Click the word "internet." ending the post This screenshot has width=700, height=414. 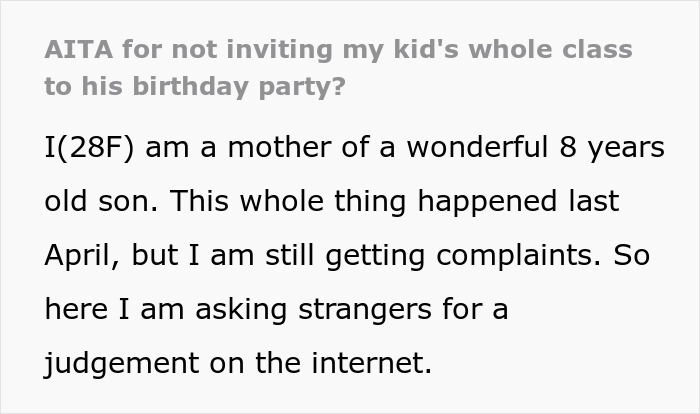point(370,363)
